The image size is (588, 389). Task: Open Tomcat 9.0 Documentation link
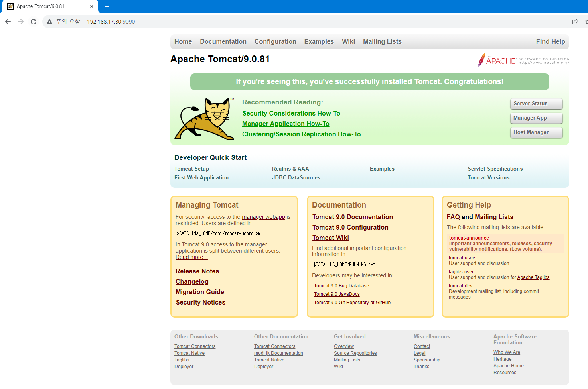(353, 217)
